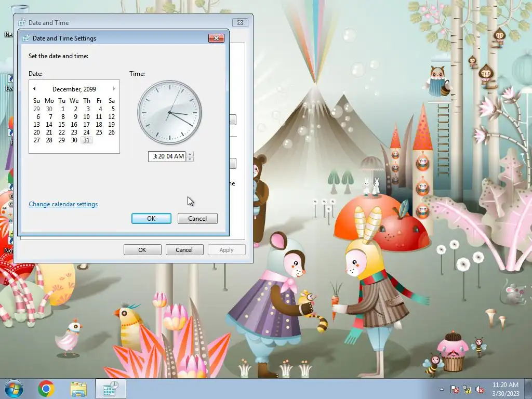
Task: Click the Date and Time taskbar button
Action: click(111, 389)
